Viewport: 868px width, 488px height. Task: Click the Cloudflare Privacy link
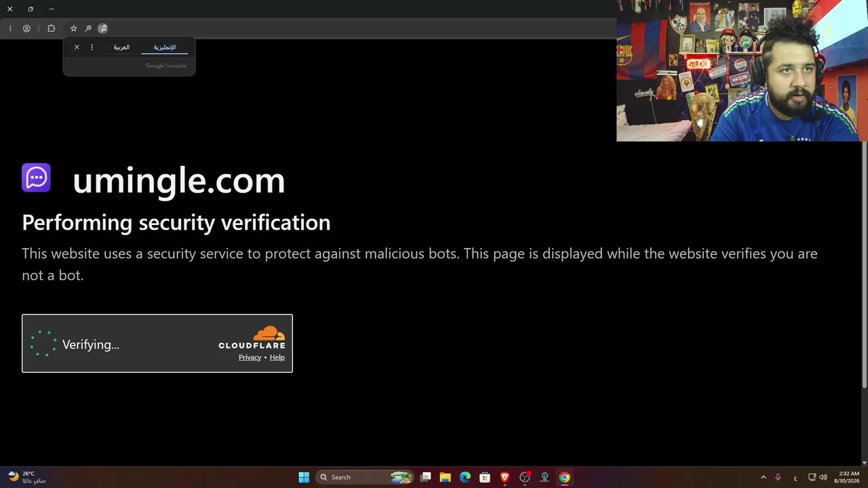(x=250, y=357)
